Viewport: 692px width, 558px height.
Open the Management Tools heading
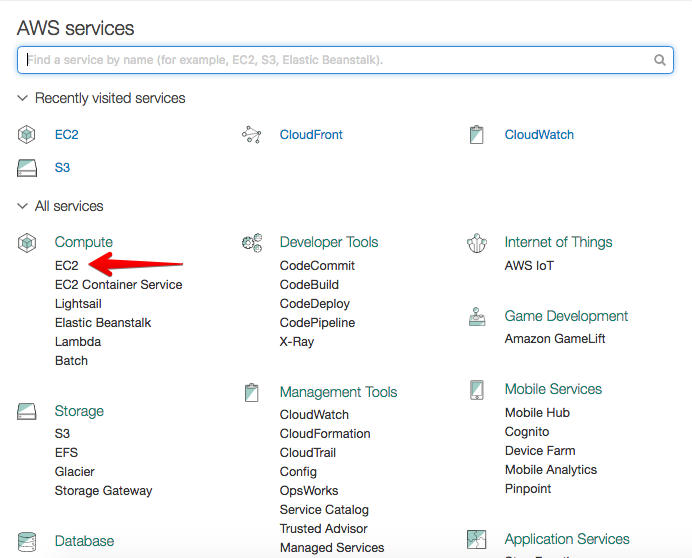338,392
